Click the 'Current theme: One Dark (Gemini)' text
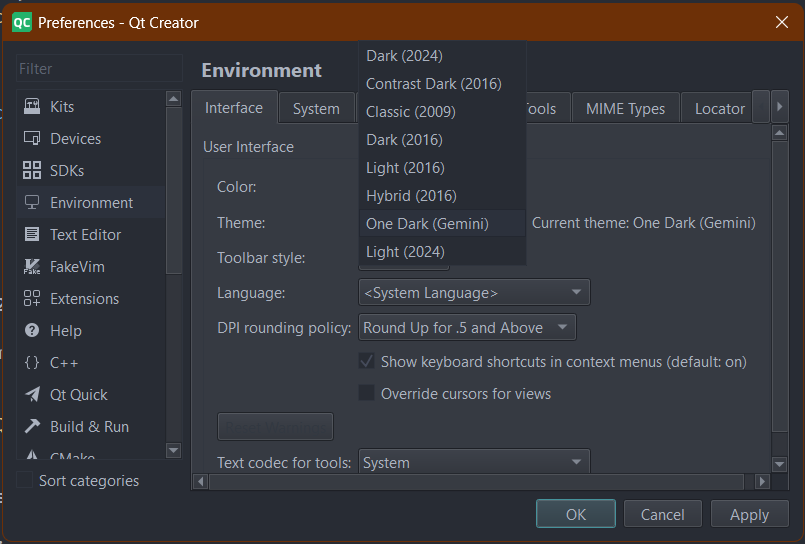This screenshot has width=805, height=544. point(643,223)
